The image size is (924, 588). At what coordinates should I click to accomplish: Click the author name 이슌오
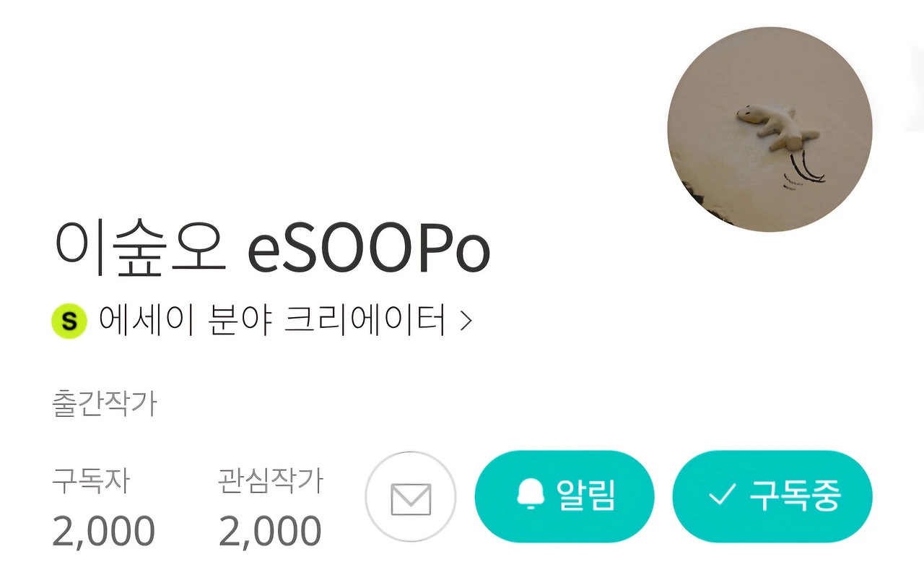(x=141, y=248)
